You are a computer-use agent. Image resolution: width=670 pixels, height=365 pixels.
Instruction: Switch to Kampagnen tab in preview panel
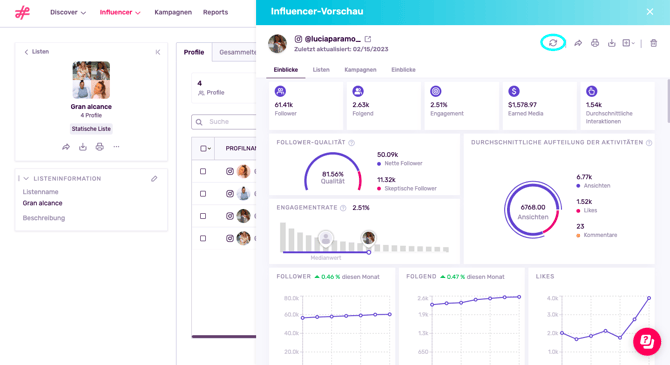point(360,70)
